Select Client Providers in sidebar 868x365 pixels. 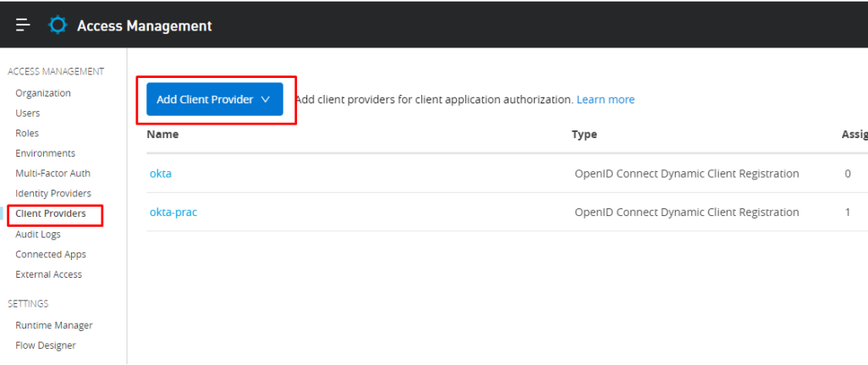51,213
